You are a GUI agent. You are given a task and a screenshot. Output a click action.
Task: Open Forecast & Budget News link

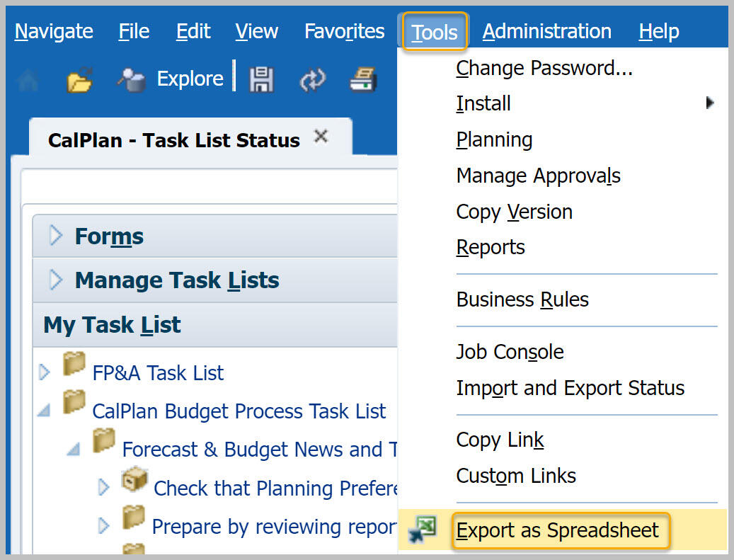click(x=259, y=450)
